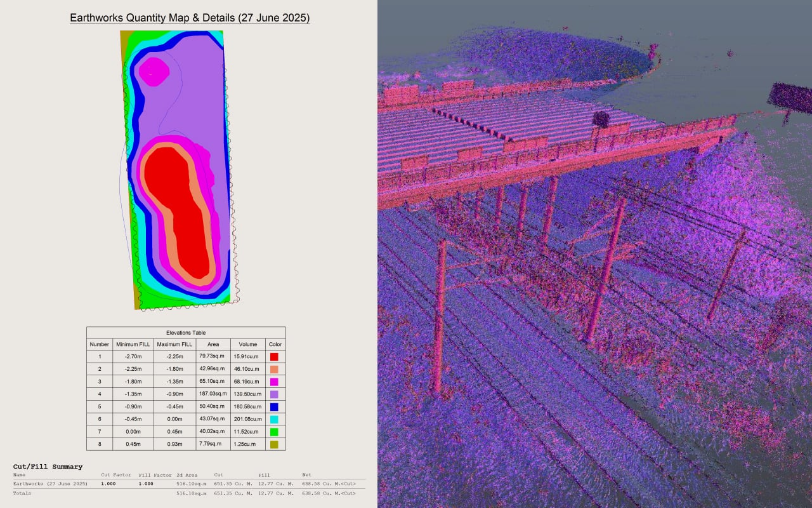Select the '43.07sq.m' area cell
Screen dimensions: 812x508
(213, 418)
